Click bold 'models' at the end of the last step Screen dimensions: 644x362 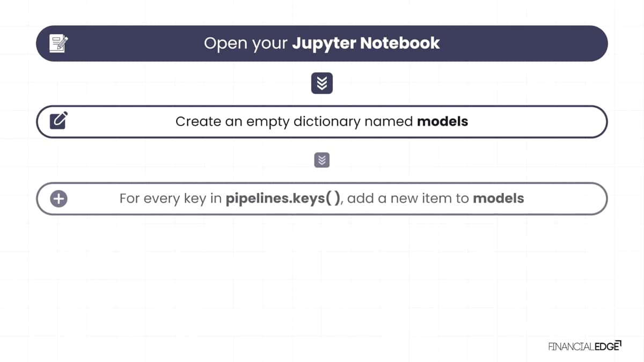click(x=498, y=198)
